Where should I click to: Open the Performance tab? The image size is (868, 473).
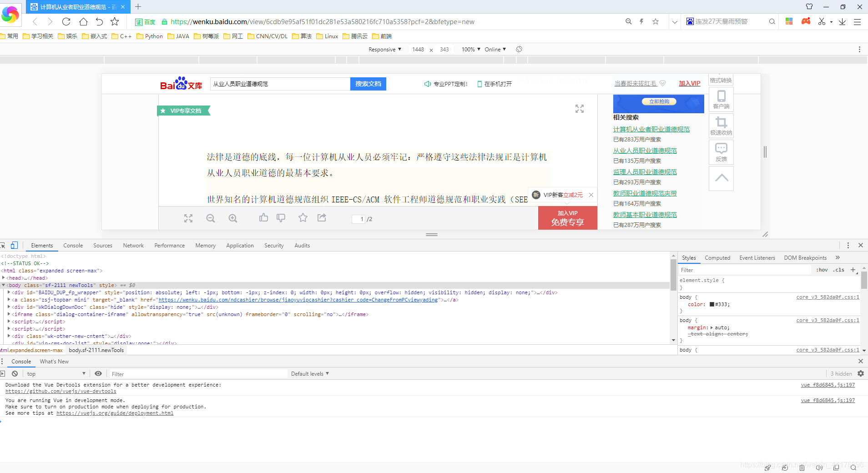[x=170, y=245]
